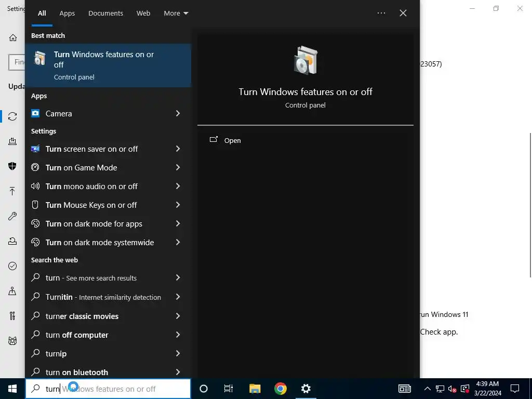The image size is (532, 399).
Task: Click the Windows Security shield icon in Settings sidebar
Action: click(x=12, y=166)
